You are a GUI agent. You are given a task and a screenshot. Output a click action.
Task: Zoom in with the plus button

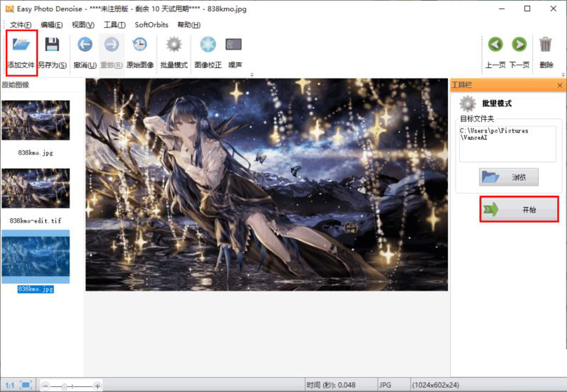pyautogui.click(x=97, y=386)
